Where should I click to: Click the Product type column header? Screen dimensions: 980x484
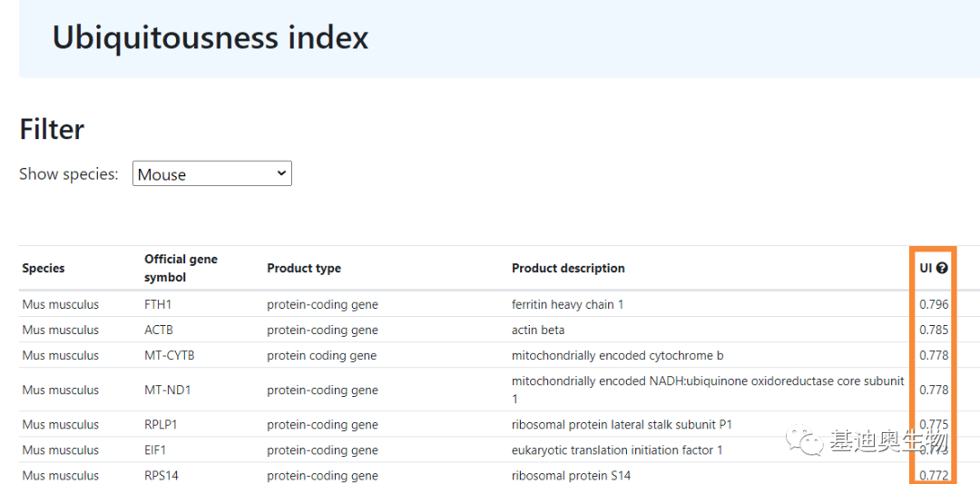click(x=304, y=268)
